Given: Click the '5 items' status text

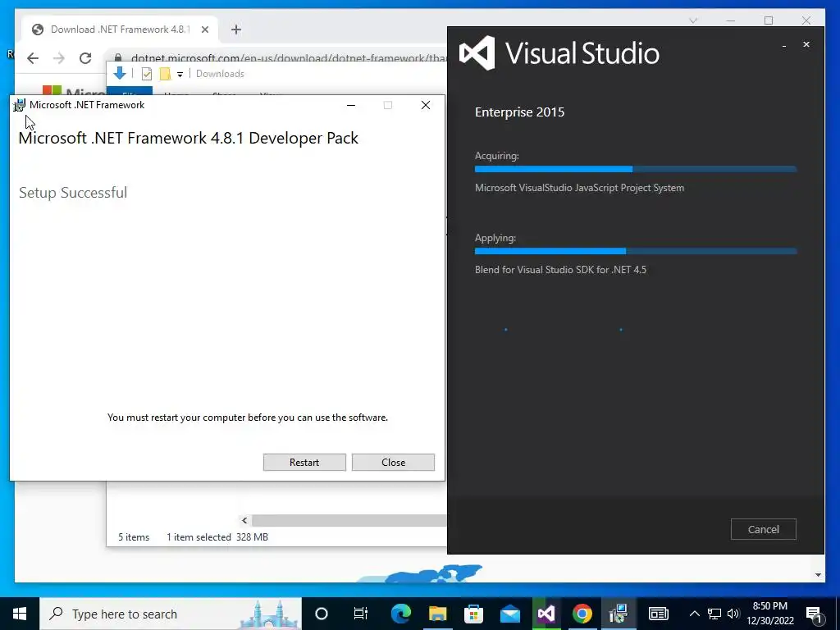Looking at the screenshot, I should (134, 536).
